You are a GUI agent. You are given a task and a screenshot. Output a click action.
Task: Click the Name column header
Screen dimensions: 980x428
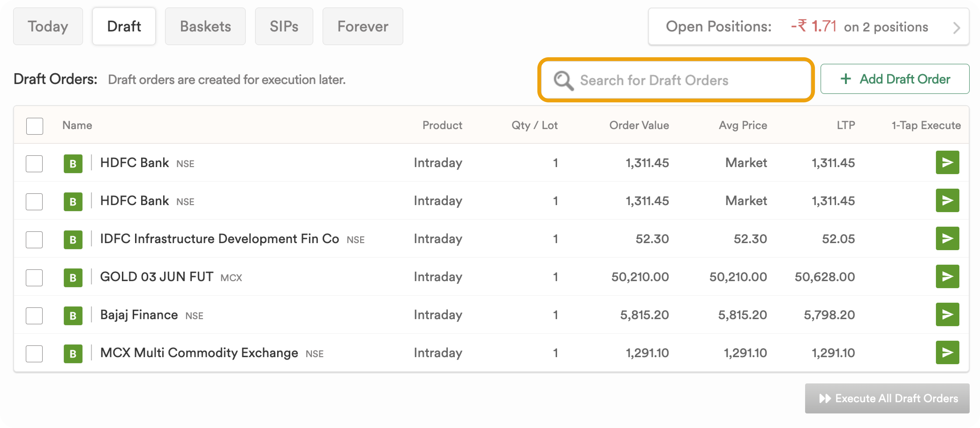[77, 125]
